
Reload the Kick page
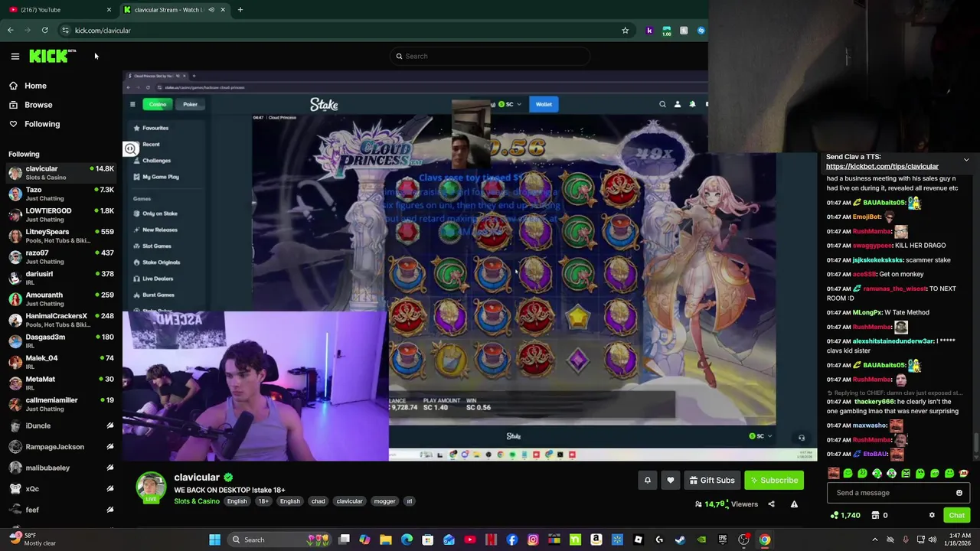click(44, 31)
